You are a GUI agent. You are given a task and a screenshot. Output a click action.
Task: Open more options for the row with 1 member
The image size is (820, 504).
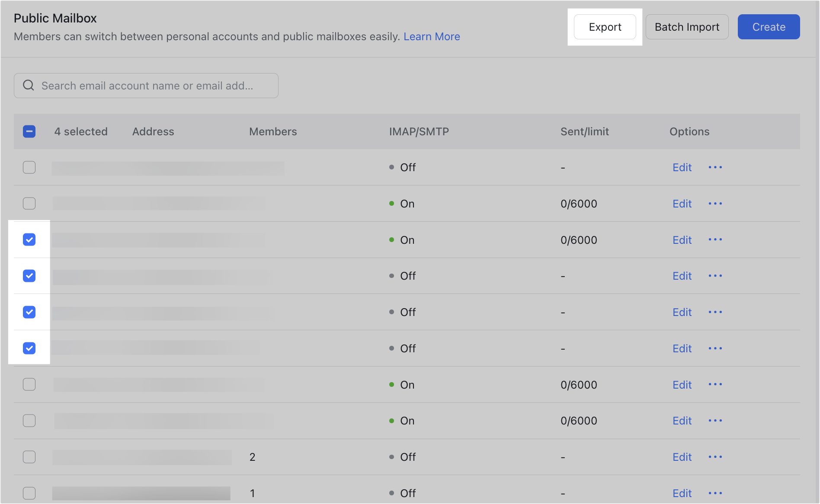715,493
